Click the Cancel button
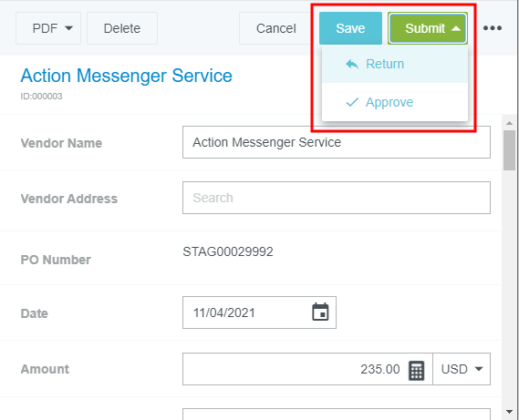The height and width of the screenshot is (420, 519). (x=276, y=28)
